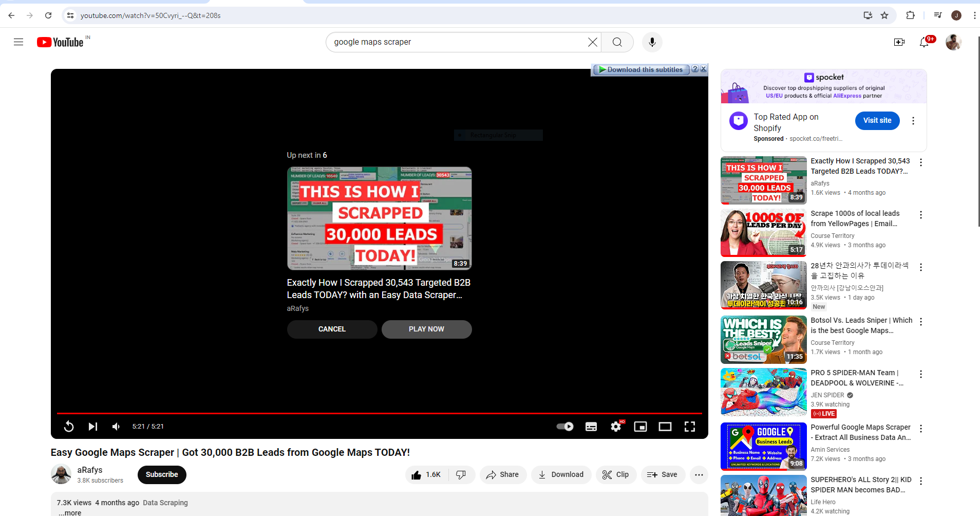
Task: Open Chrome media control icon
Action: pyautogui.click(x=938, y=15)
